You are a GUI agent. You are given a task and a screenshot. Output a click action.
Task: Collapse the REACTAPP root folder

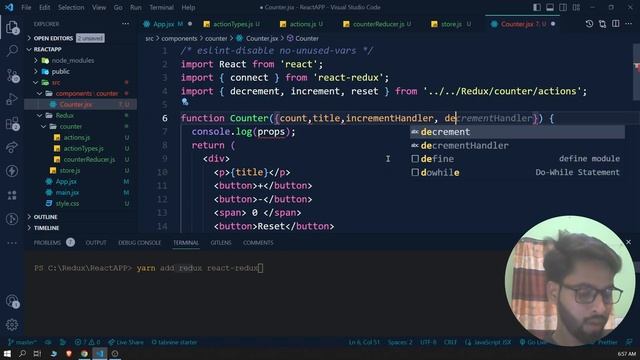point(47,49)
